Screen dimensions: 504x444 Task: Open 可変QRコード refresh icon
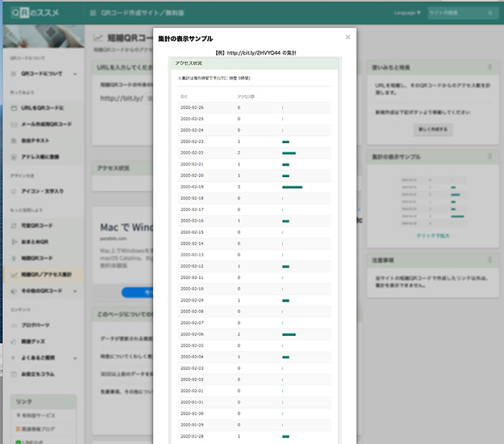click(x=14, y=226)
